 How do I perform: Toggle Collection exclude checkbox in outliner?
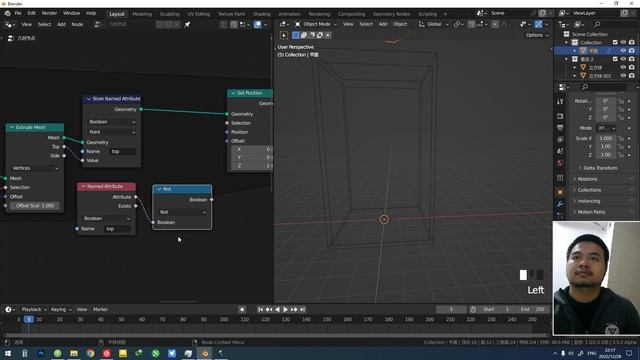pyautogui.click(x=615, y=42)
